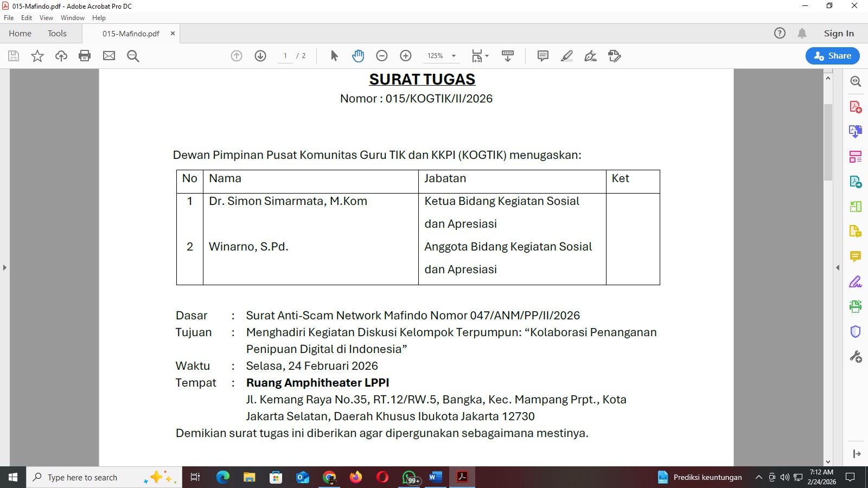Activate the Highlight text tool
The width and height of the screenshot is (868, 488).
click(x=567, y=56)
